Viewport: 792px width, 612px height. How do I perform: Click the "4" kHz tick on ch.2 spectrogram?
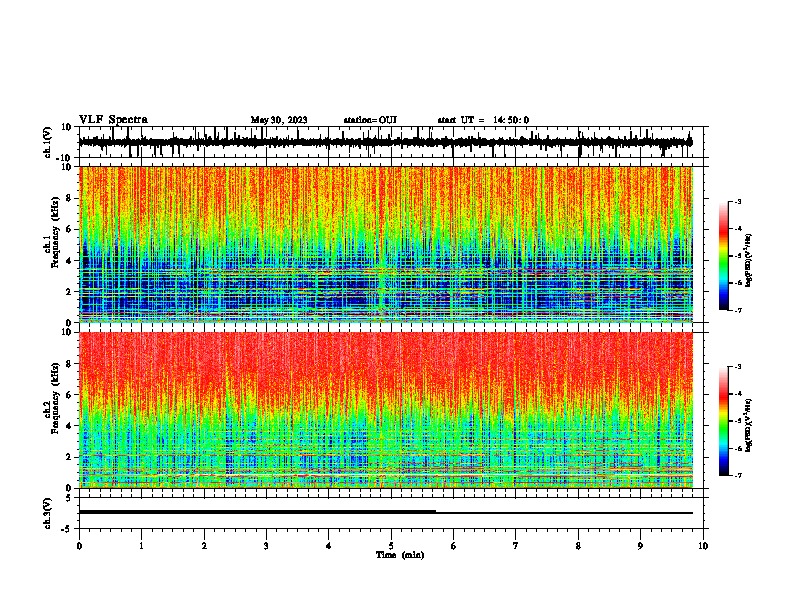(x=69, y=426)
